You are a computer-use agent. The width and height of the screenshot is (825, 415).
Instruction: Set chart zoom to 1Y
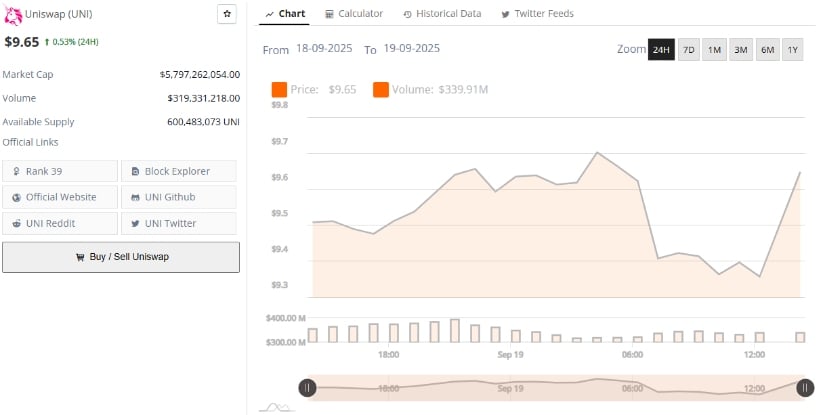[x=793, y=49]
